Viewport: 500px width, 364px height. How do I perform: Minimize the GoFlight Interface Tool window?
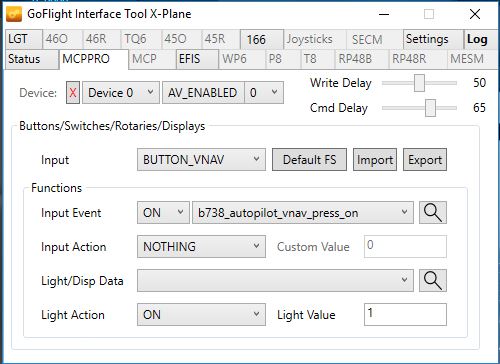[384, 14]
